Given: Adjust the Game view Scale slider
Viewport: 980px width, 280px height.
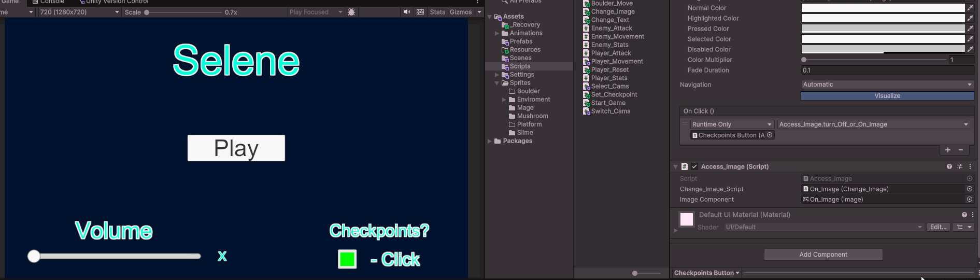Looking at the screenshot, I should [x=183, y=12].
